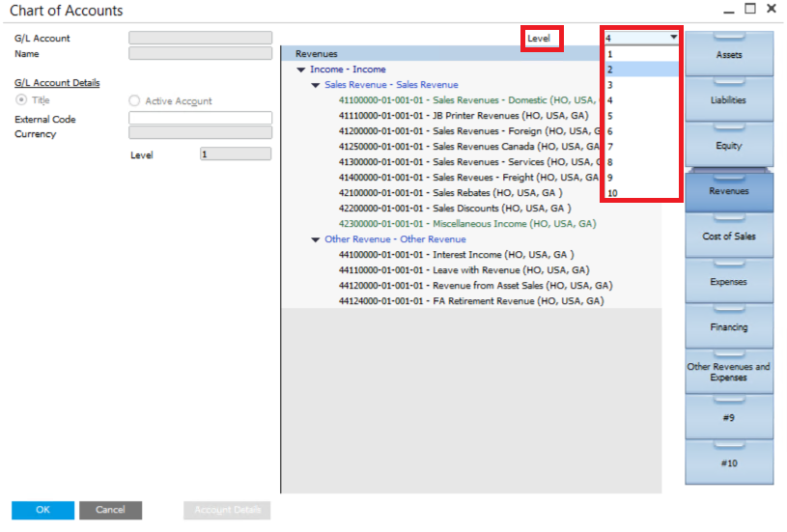Collapse the Income - Income tree node
Screen dimensions: 787x532
pos(301,70)
